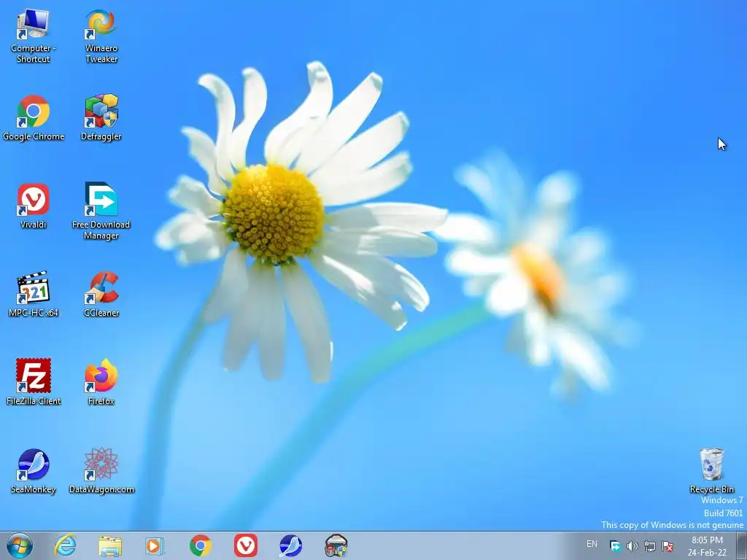Launch Windows Media Player from the taskbar
Image resolution: width=747 pixels, height=560 pixels.
[x=155, y=545]
